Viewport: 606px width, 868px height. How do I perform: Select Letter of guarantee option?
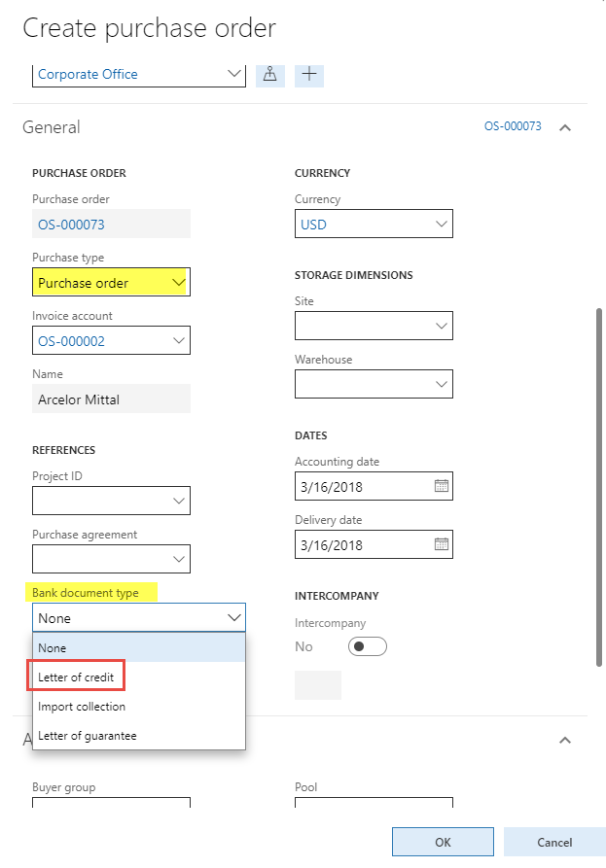click(x=88, y=736)
